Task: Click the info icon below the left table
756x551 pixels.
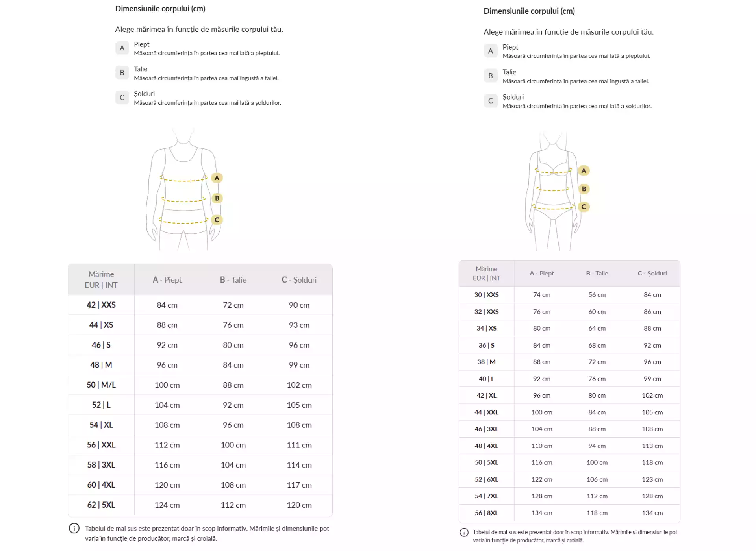Action: [x=74, y=529]
